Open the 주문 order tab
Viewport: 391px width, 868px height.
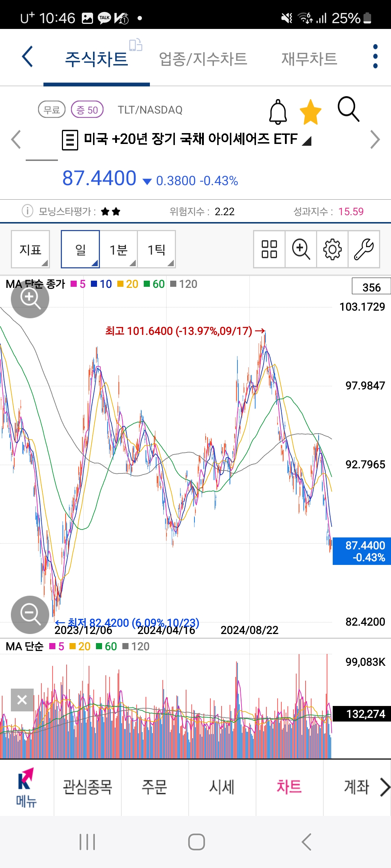(155, 787)
